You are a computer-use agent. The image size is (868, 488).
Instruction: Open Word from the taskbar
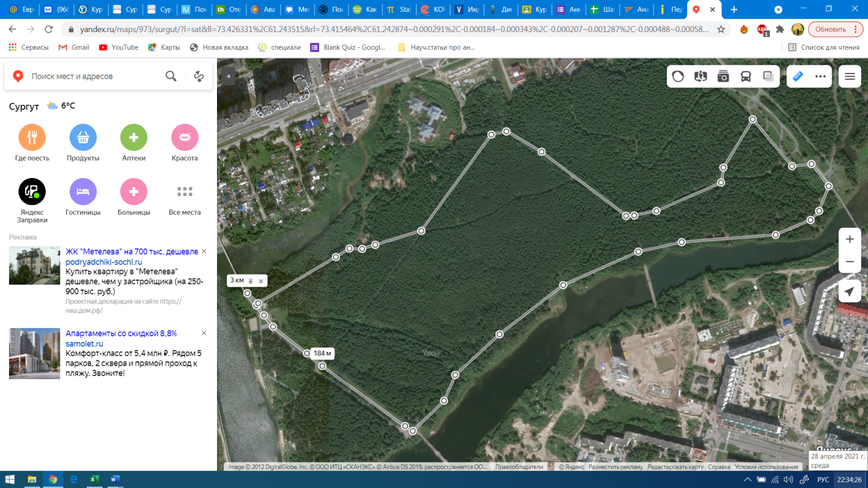[x=115, y=480]
